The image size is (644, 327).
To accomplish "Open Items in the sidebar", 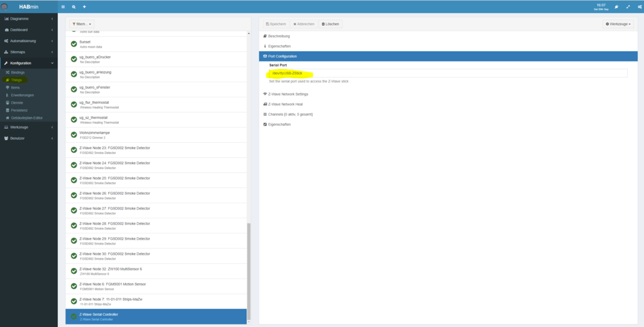I will pyautogui.click(x=16, y=87).
